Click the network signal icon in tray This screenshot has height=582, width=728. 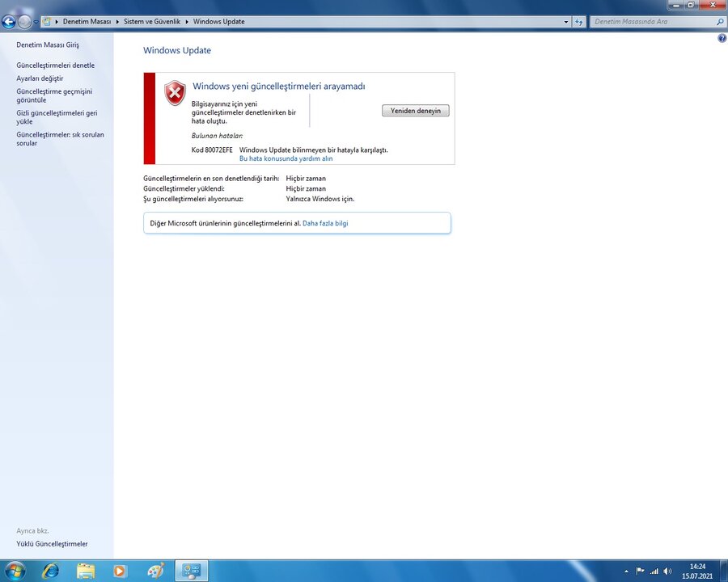654,571
